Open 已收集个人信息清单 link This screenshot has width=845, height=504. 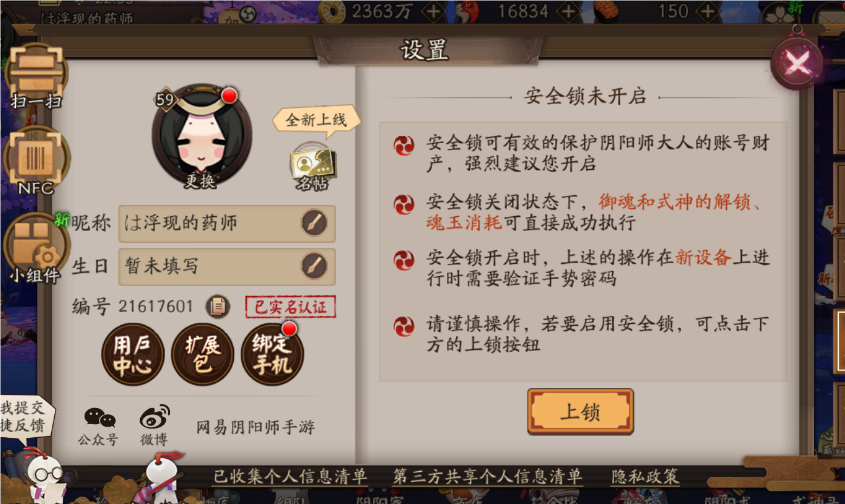pyautogui.click(x=290, y=477)
